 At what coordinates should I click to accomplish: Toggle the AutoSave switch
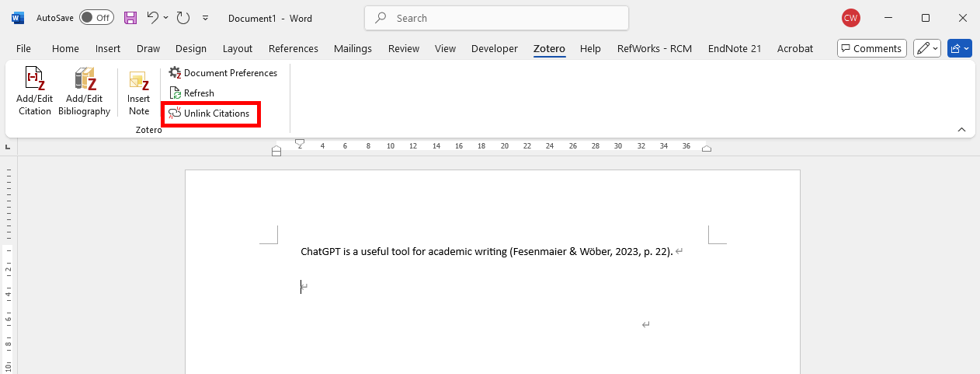96,18
